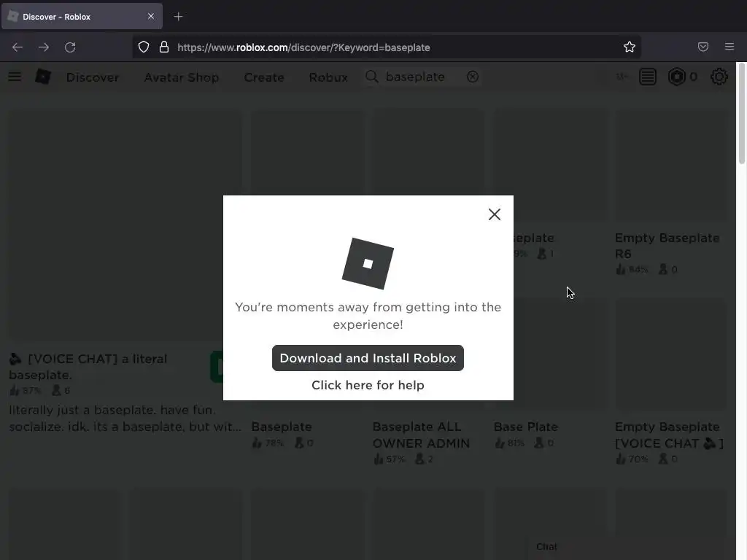Click the search magnifier icon
The height and width of the screenshot is (560, 747).
(x=371, y=77)
